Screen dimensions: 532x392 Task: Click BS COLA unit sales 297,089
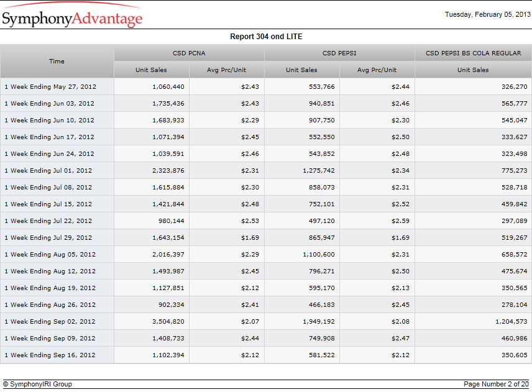pyautogui.click(x=515, y=221)
